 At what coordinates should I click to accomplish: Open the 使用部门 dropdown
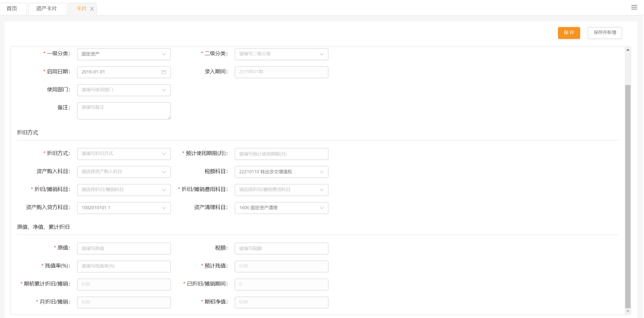[124, 90]
